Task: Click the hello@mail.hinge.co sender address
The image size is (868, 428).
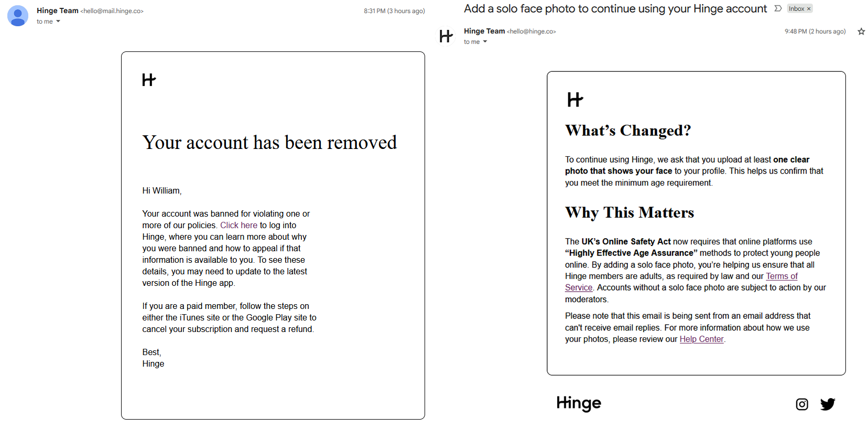Action: [112, 11]
